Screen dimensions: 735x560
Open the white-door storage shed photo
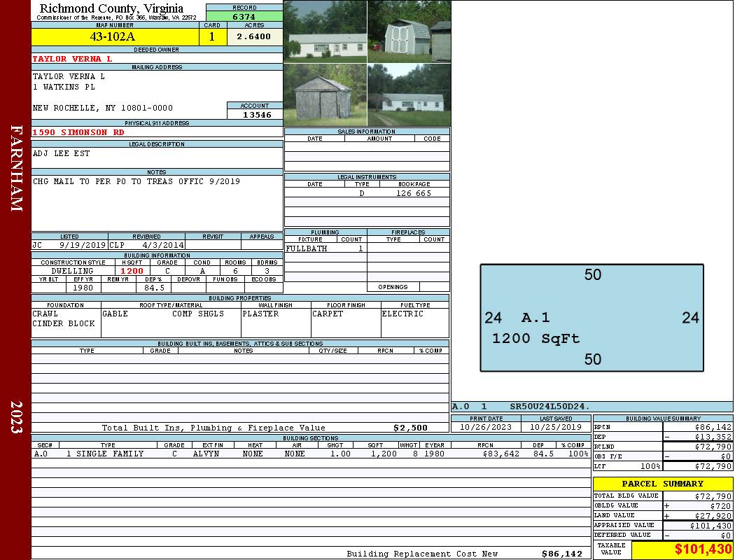[409, 31]
